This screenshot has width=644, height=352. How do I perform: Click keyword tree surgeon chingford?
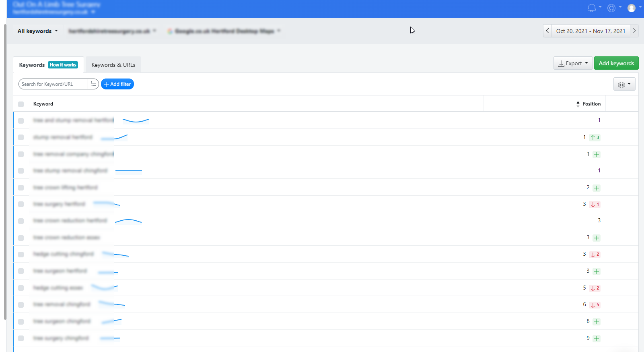click(62, 321)
